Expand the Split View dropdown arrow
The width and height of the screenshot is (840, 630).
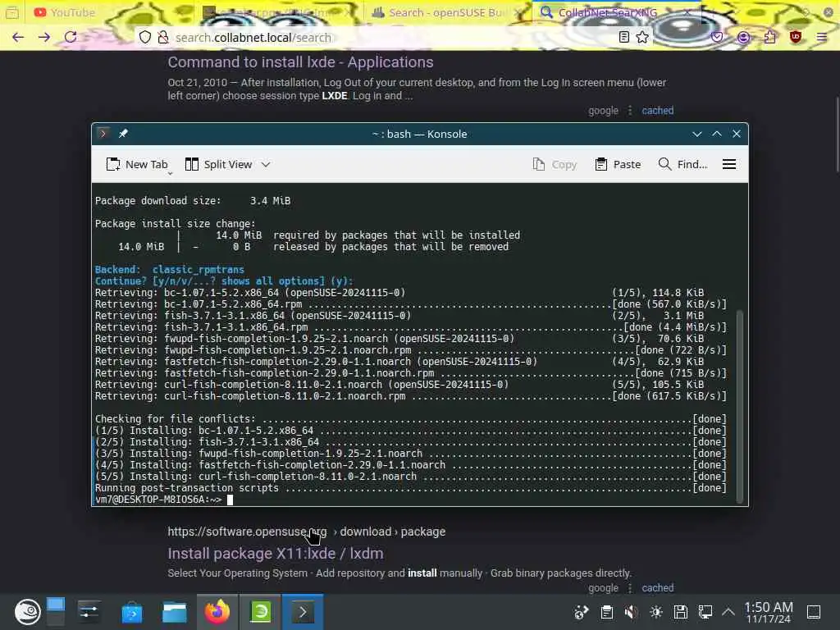click(x=266, y=164)
